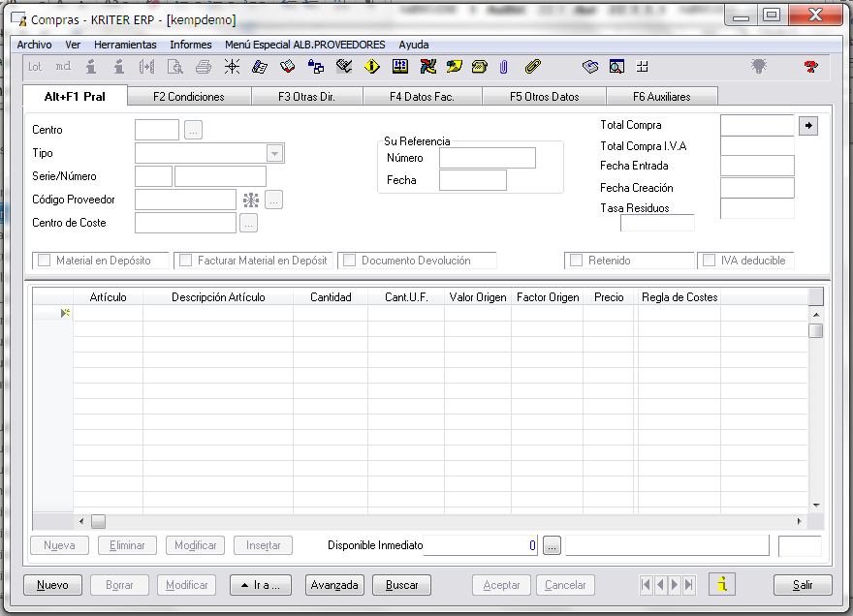Expand the Total Compra arrow button

808,126
